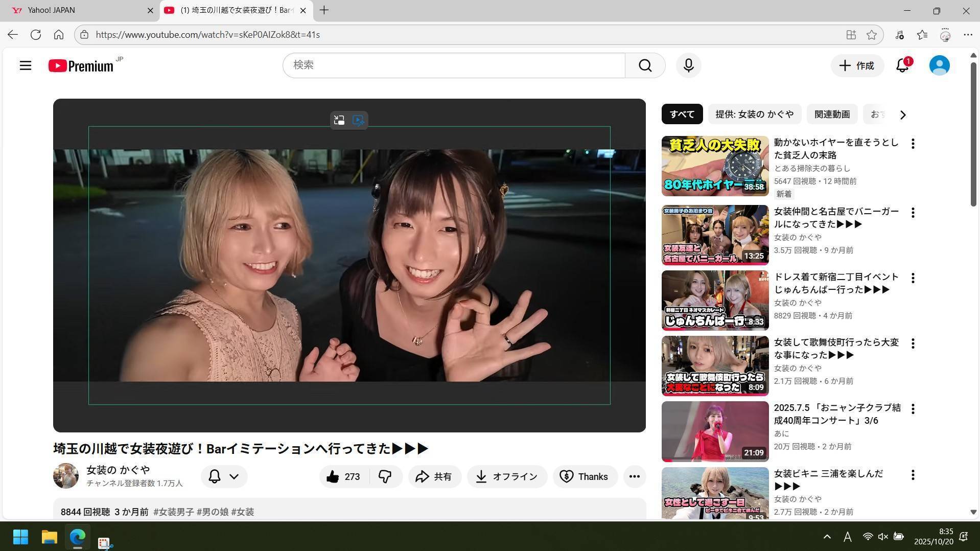Click the 共有 share button
This screenshot has width=980, height=551.
coord(434,476)
